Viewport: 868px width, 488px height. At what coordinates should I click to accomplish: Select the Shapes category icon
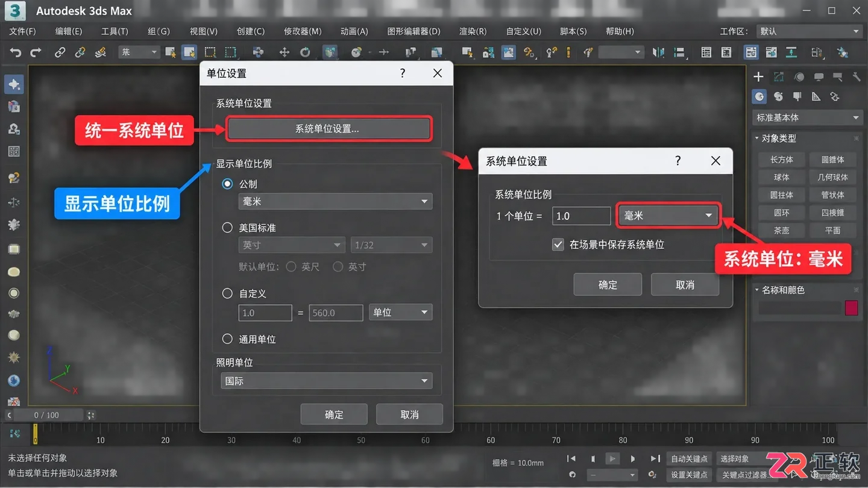pyautogui.click(x=778, y=96)
